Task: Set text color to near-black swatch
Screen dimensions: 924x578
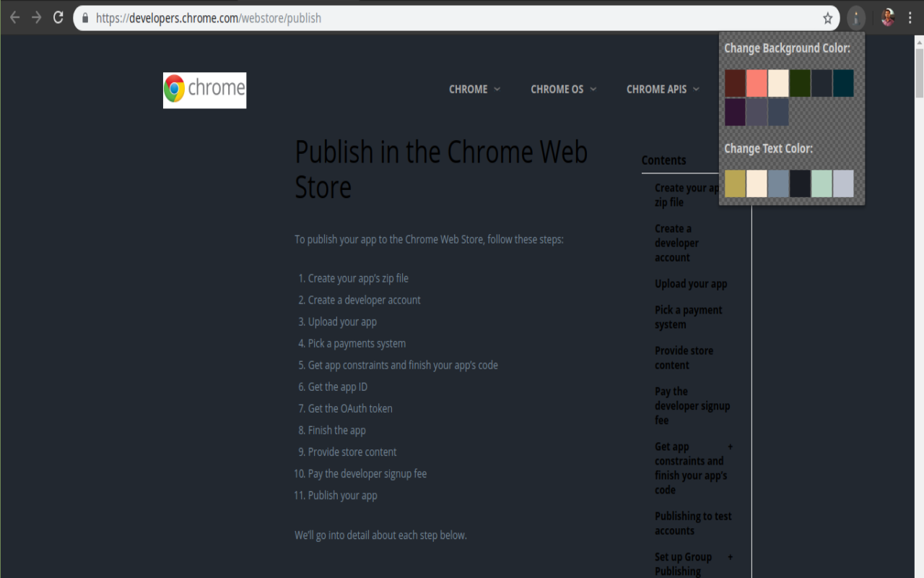Action: tap(801, 184)
